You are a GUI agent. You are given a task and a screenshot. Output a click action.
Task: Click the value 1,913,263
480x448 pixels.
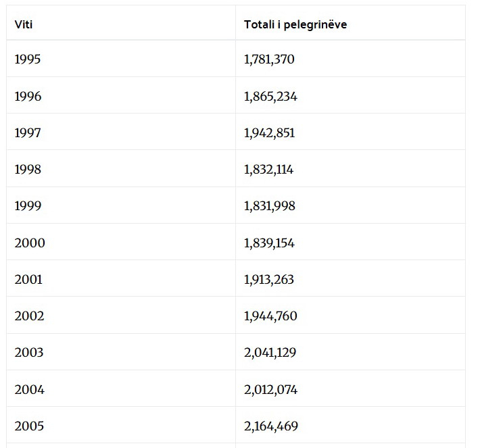[x=269, y=280]
